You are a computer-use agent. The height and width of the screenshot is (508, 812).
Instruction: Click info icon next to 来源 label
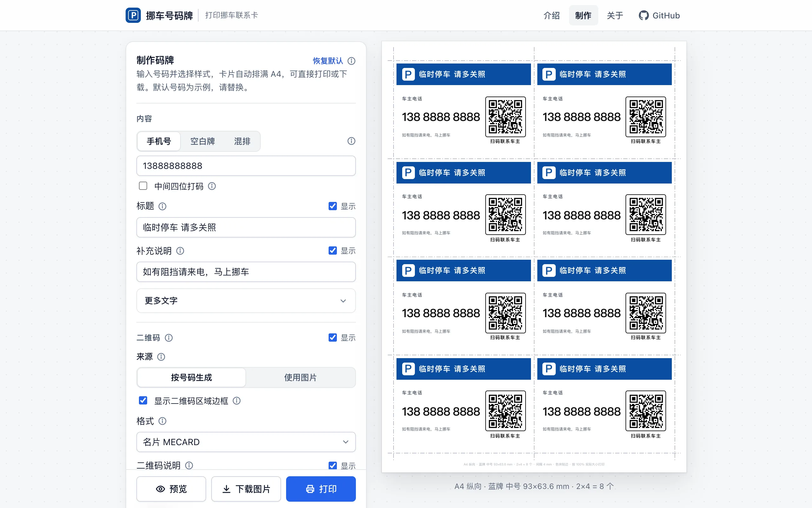point(161,357)
